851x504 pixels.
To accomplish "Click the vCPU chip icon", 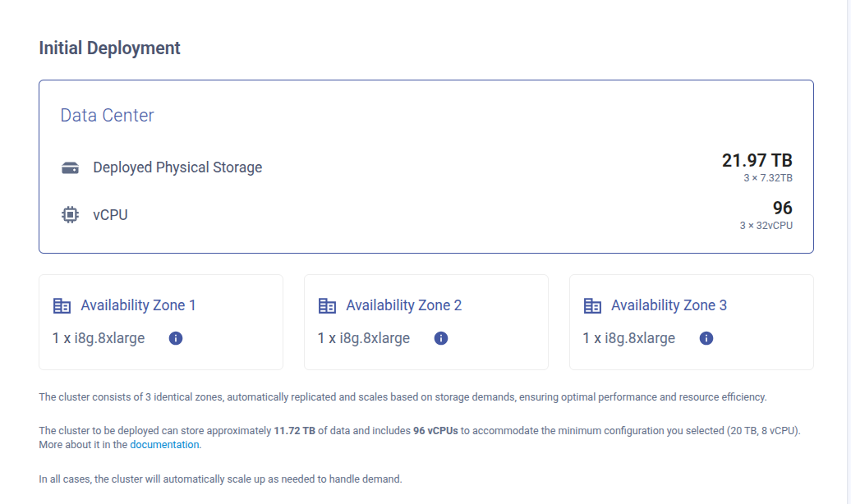I will [70, 215].
